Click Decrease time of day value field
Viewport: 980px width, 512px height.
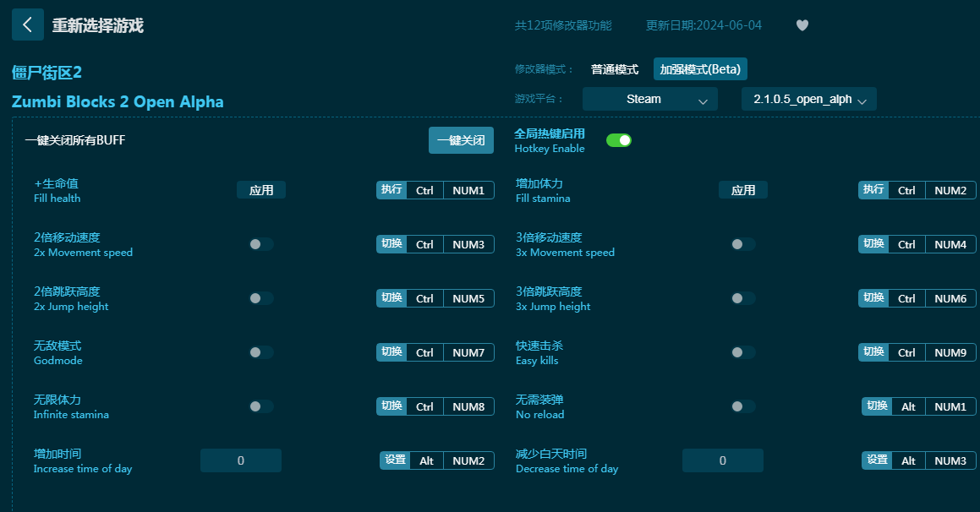pyautogui.click(x=722, y=460)
